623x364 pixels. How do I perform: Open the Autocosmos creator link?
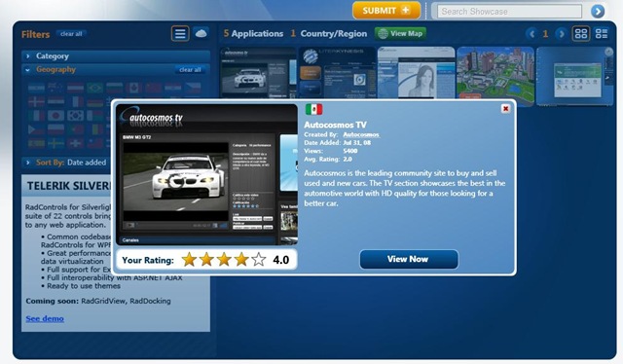tap(361, 134)
